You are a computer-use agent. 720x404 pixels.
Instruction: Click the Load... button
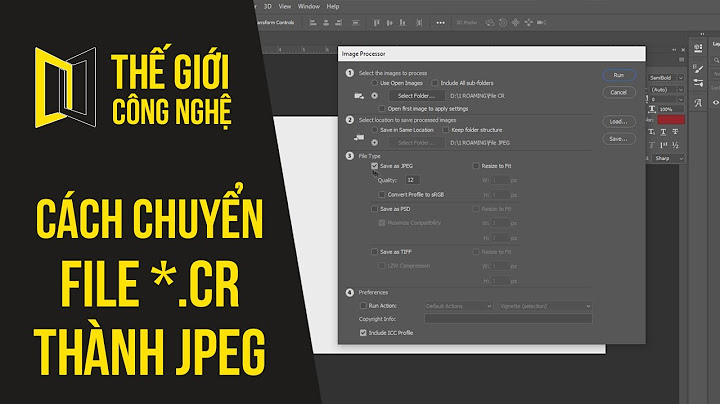[x=619, y=122]
